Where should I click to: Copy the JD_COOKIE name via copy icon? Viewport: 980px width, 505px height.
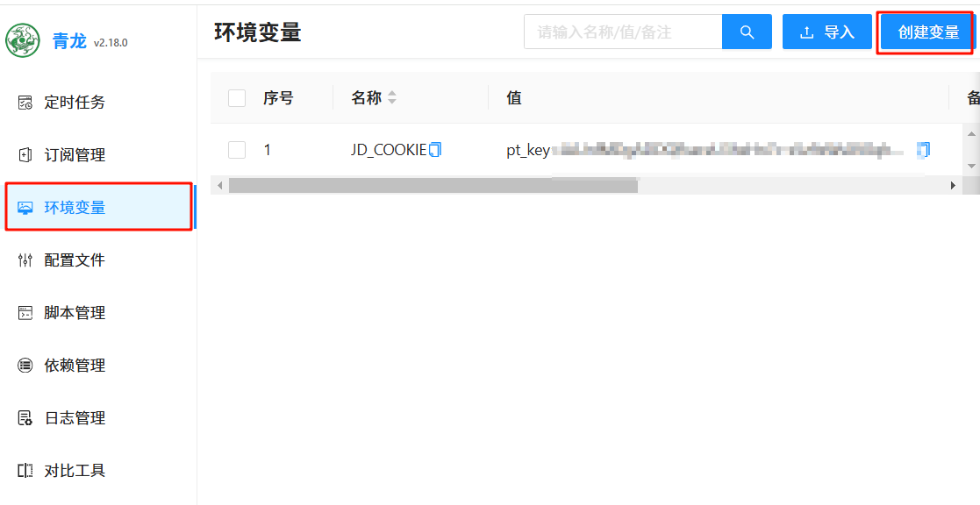point(435,150)
